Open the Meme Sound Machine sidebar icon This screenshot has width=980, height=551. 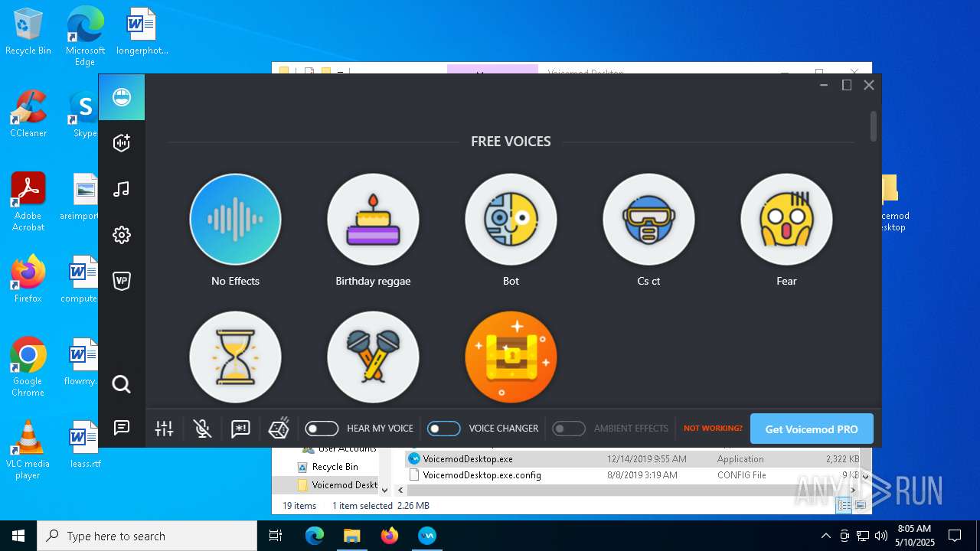coord(122,143)
